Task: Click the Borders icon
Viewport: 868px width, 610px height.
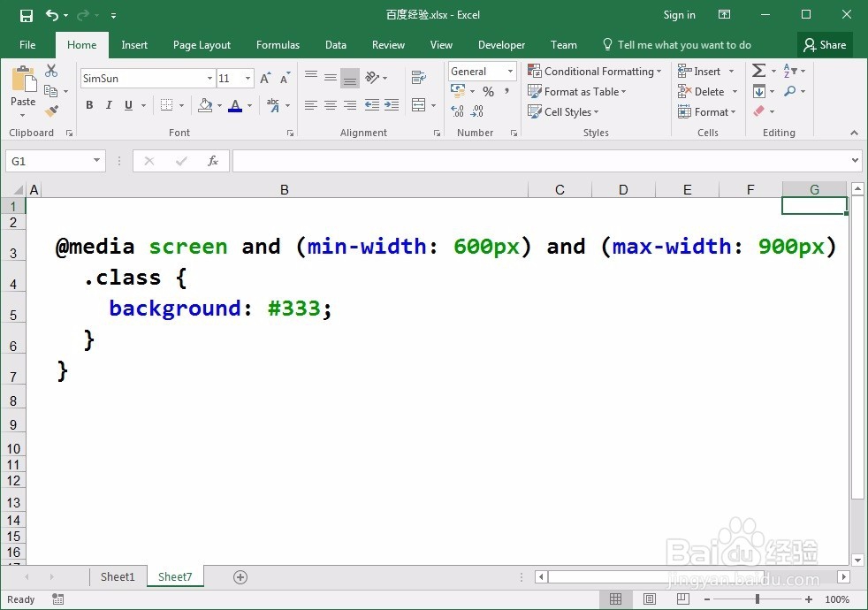Action: [166, 105]
